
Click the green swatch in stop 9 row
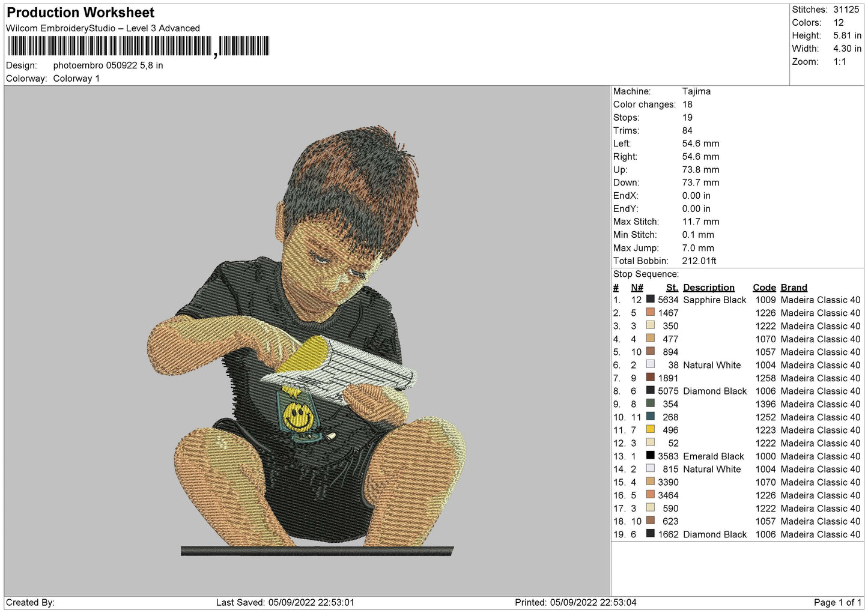(650, 403)
